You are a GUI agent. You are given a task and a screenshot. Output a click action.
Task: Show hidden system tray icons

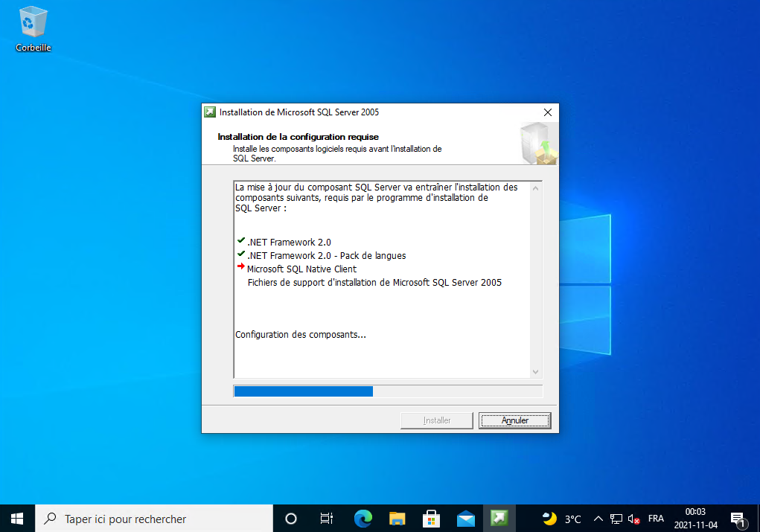coord(598,519)
